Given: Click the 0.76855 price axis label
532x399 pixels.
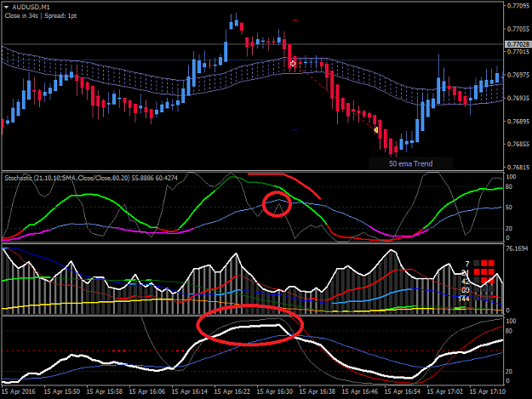Looking at the screenshot, I should [518, 144].
